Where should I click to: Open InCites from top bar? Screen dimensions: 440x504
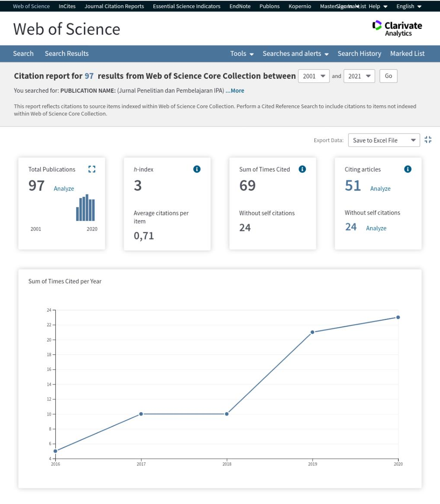click(67, 6)
